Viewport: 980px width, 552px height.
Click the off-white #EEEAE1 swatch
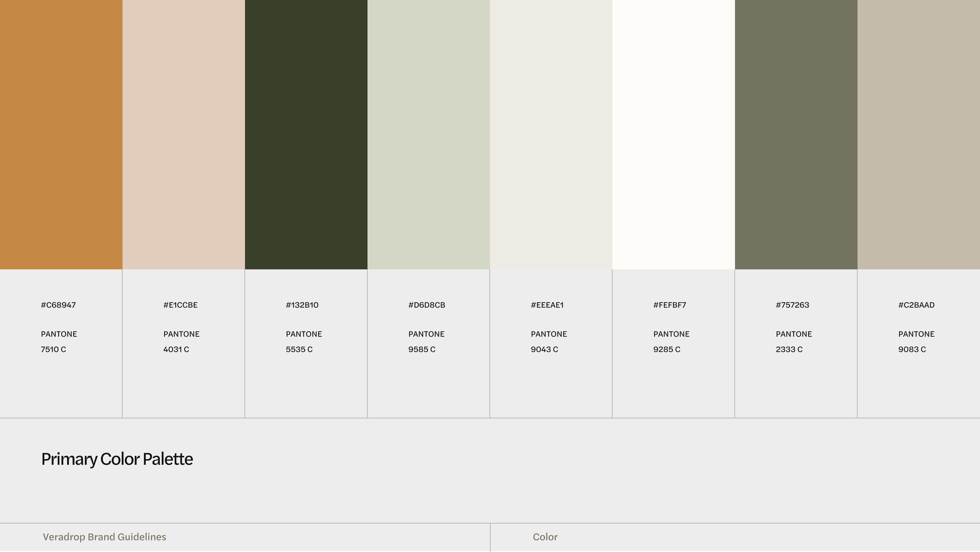551,135
